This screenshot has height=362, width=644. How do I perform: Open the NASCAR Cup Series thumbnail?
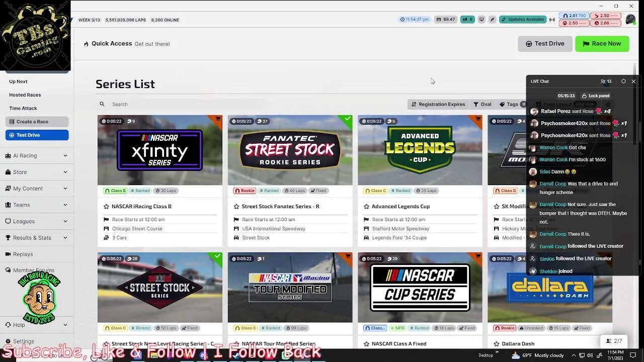pos(420,288)
